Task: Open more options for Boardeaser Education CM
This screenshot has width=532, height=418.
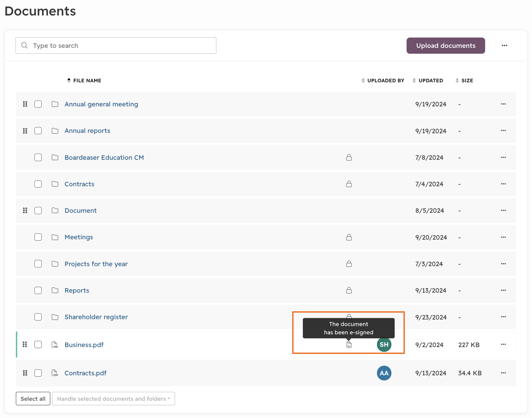Action: click(503, 157)
